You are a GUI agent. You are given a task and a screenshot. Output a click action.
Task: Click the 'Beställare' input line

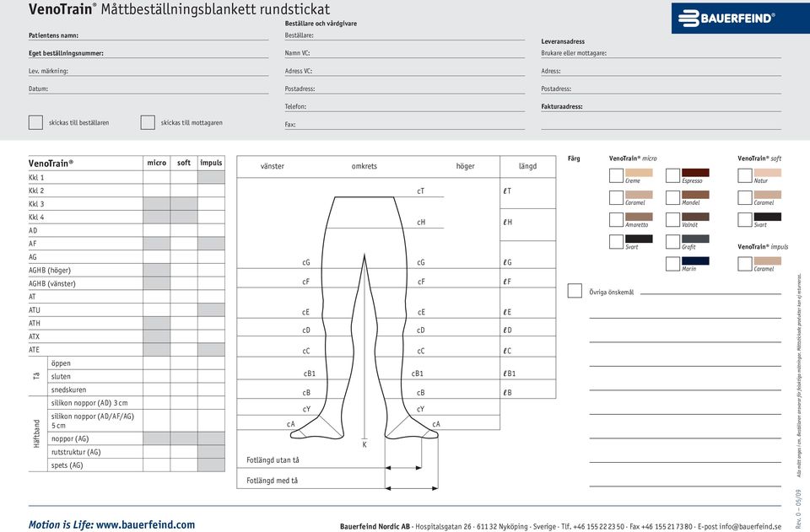coord(404,35)
